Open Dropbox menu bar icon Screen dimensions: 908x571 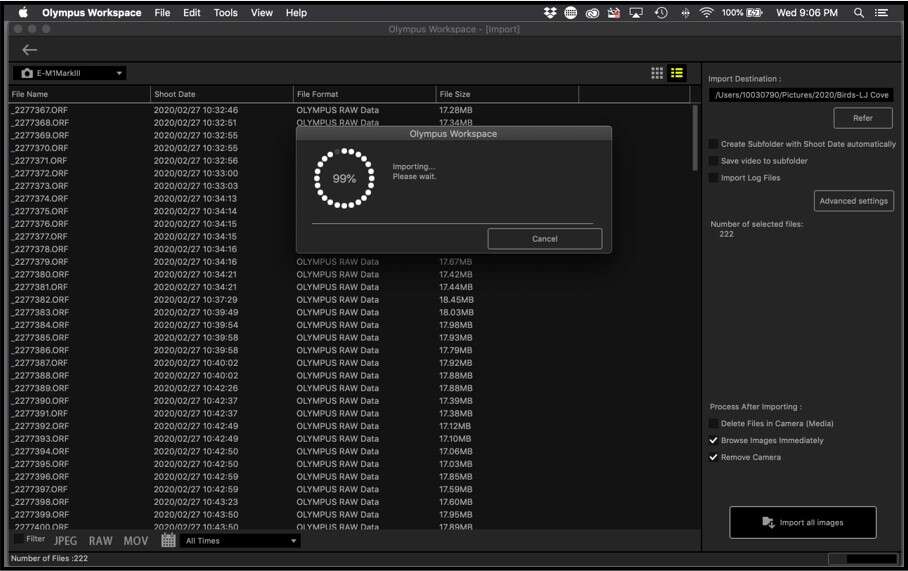(x=550, y=13)
